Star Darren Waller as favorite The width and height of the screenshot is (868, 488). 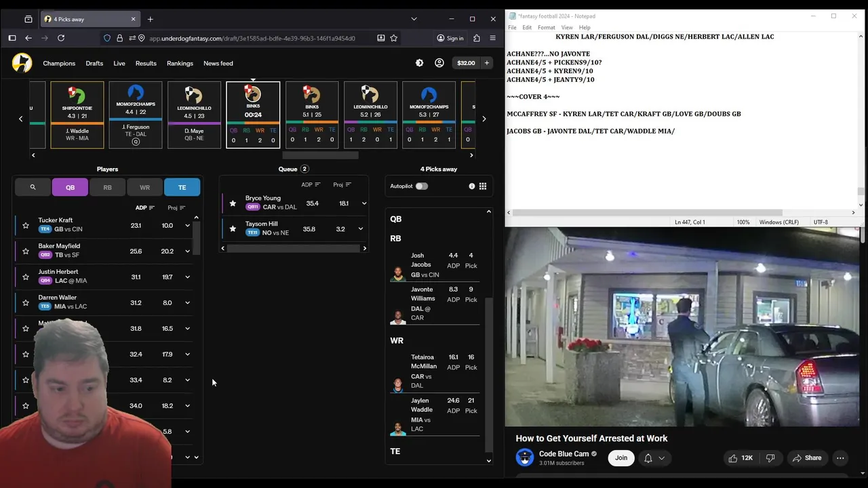coord(26,302)
